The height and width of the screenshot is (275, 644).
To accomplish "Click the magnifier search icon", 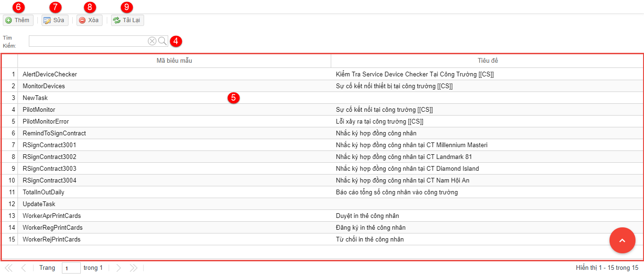I will tap(163, 41).
